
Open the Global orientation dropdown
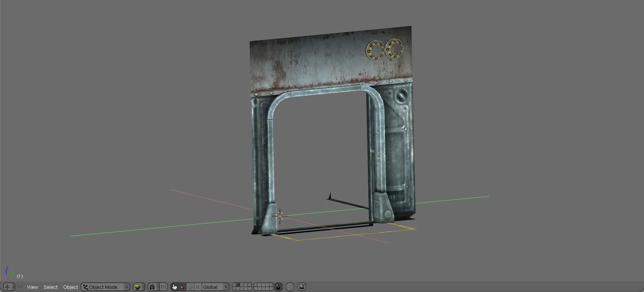pyautogui.click(x=215, y=287)
